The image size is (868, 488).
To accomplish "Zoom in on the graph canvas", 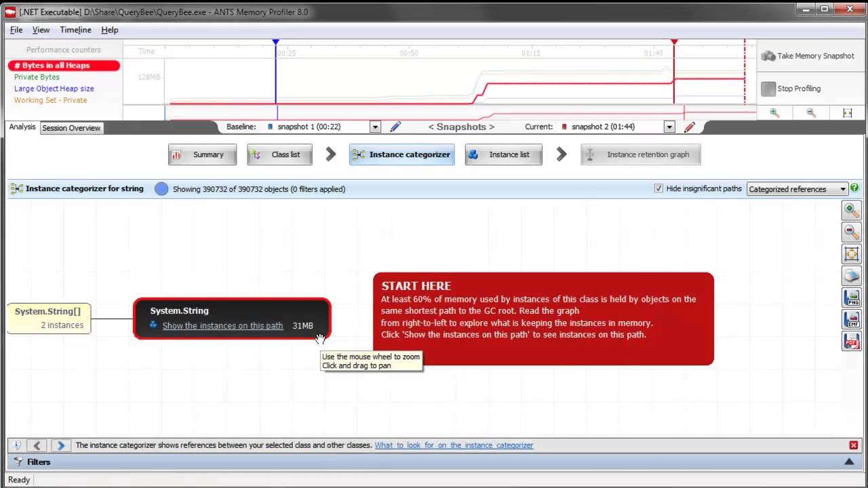I will (x=851, y=211).
